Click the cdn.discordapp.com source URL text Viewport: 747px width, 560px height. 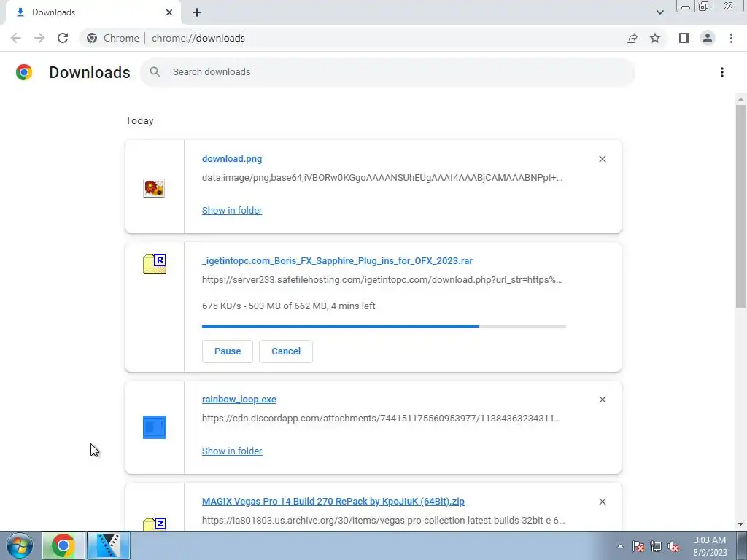(x=381, y=418)
